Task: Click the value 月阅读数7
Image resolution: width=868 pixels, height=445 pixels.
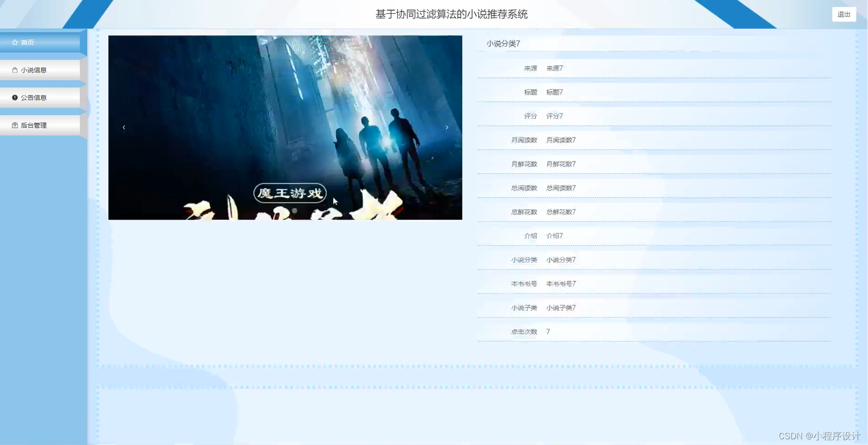Action: tap(561, 140)
